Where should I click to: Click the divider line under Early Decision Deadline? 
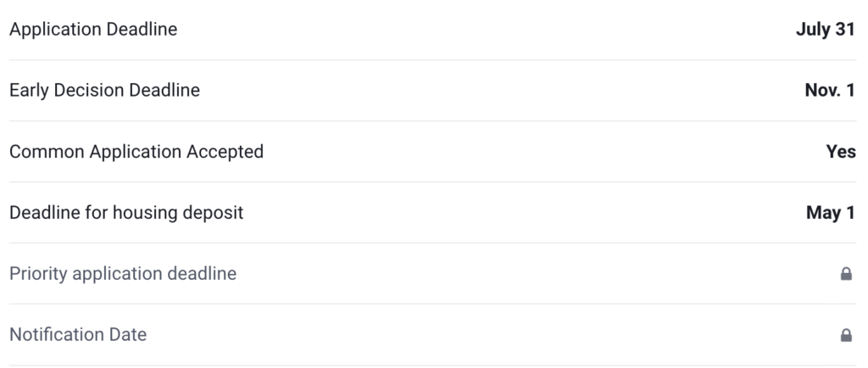pyautogui.click(x=434, y=121)
